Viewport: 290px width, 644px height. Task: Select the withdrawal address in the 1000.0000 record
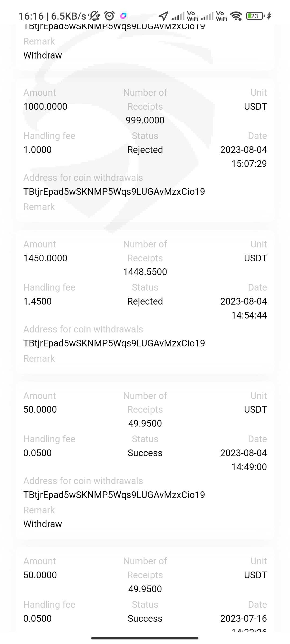[x=114, y=192]
